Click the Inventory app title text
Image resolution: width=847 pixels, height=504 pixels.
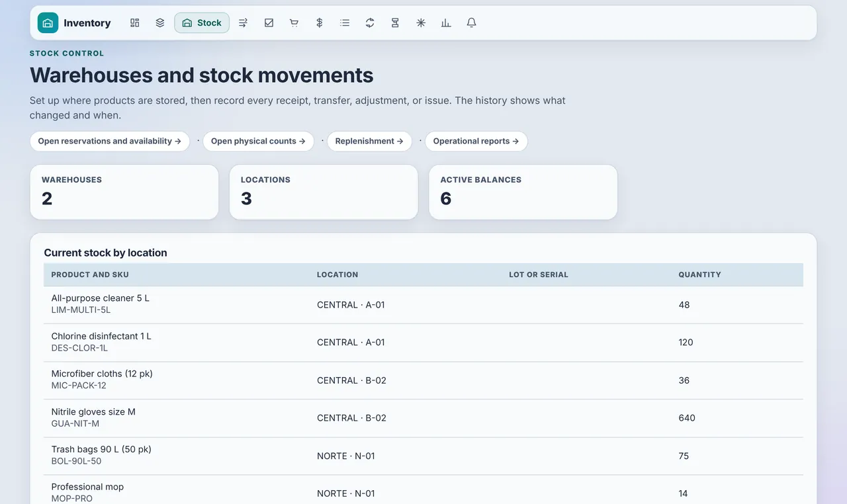tap(87, 22)
